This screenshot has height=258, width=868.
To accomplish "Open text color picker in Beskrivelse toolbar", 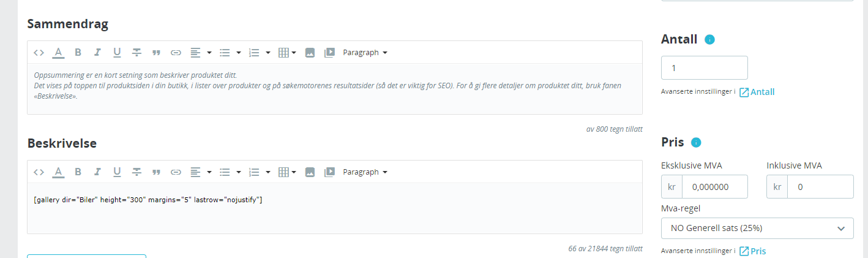I will click(58, 172).
